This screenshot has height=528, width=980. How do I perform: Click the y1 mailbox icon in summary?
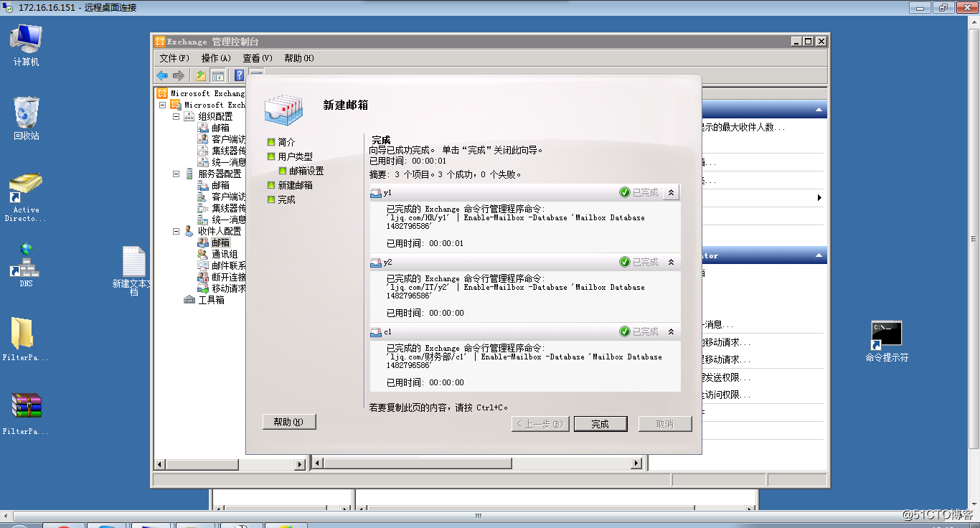376,193
